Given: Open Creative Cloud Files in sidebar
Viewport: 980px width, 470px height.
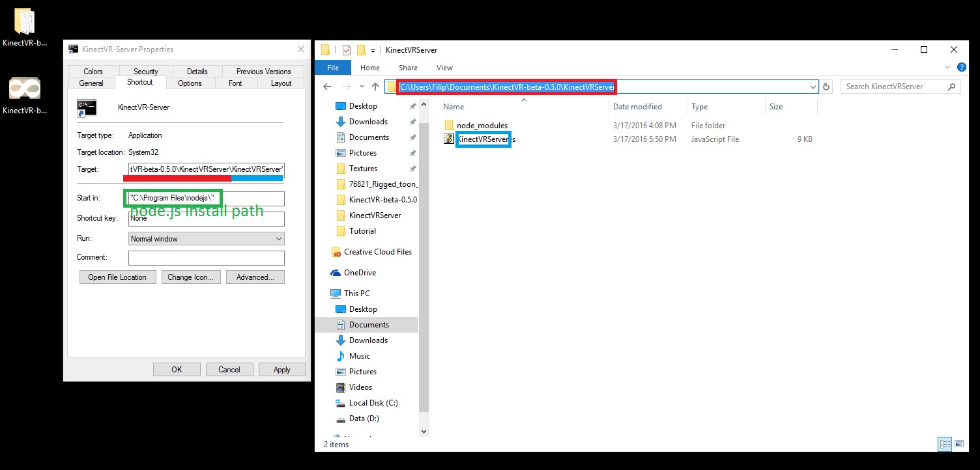Looking at the screenshot, I should tap(377, 252).
